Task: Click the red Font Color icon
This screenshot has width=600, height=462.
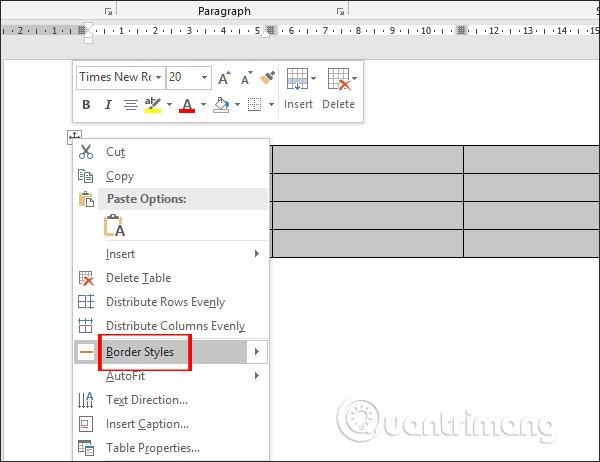Action: (x=186, y=105)
